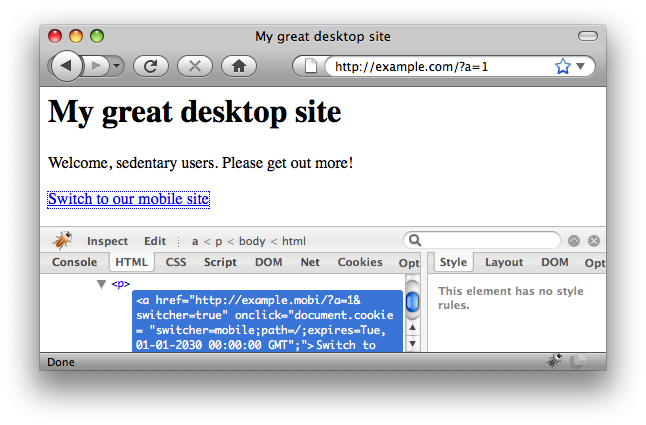Switch to the main panel DOM tab
The height and width of the screenshot is (425, 646).
(x=269, y=262)
